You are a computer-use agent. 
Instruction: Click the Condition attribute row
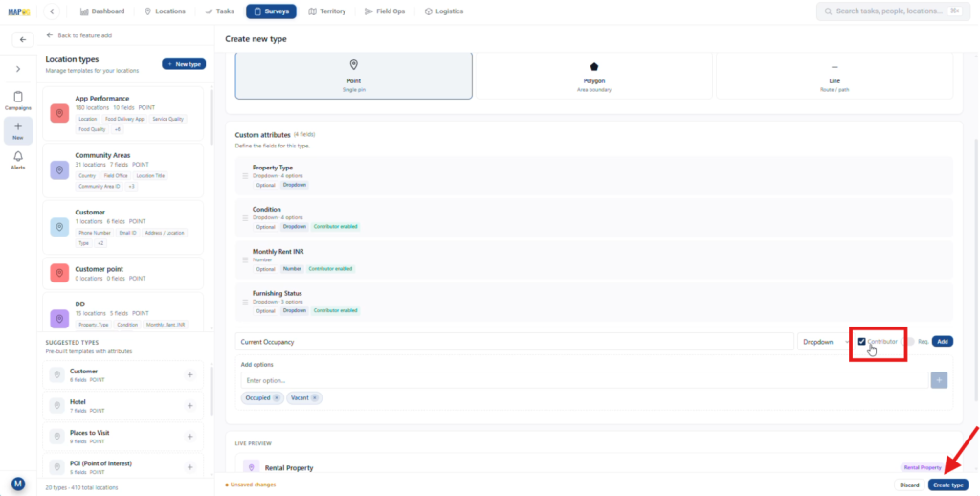point(593,217)
